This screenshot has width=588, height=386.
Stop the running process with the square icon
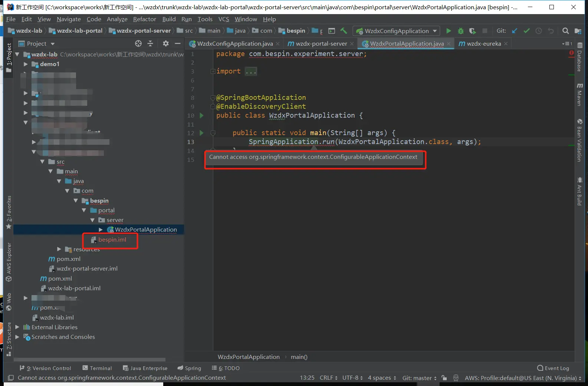pyautogui.click(x=484, y=31)
